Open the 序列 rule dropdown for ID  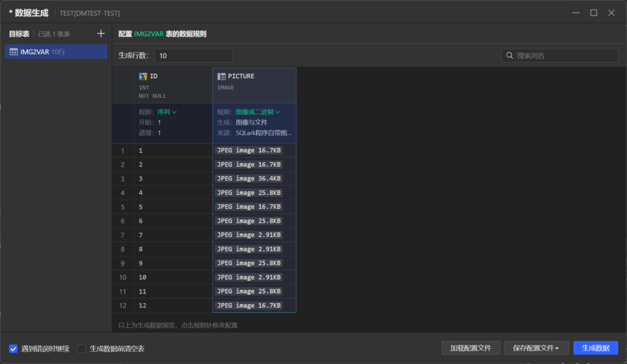(x=167, y=112)
